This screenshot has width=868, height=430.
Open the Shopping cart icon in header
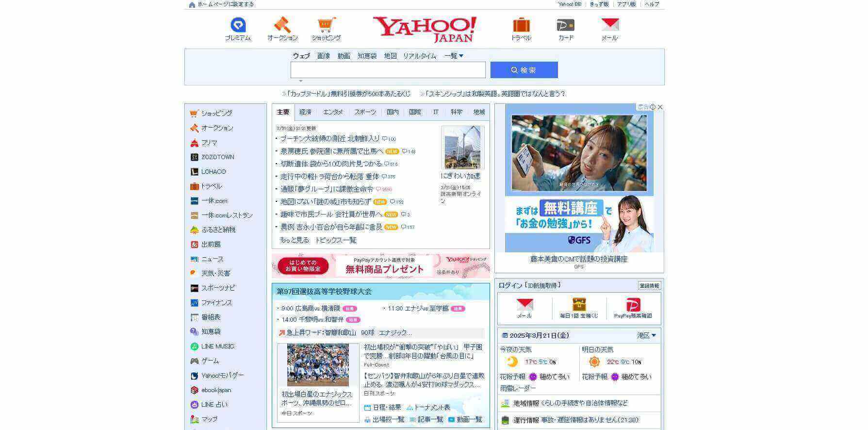pyautogui.click(x=327, y=25)
